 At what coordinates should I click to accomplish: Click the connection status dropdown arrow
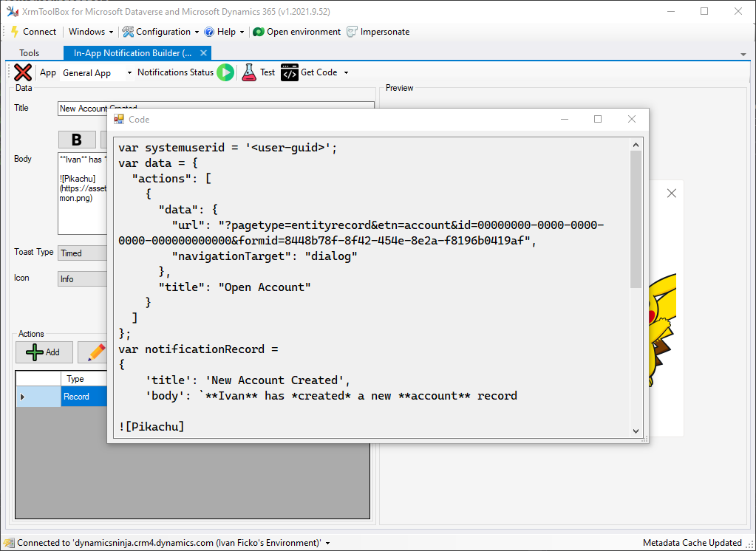click(x=328, y=544)
